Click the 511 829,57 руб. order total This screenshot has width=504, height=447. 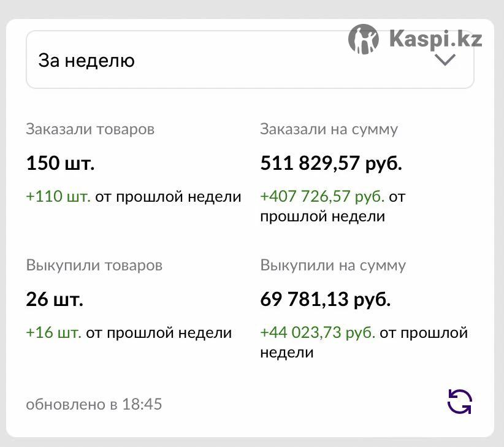(331, 163)
